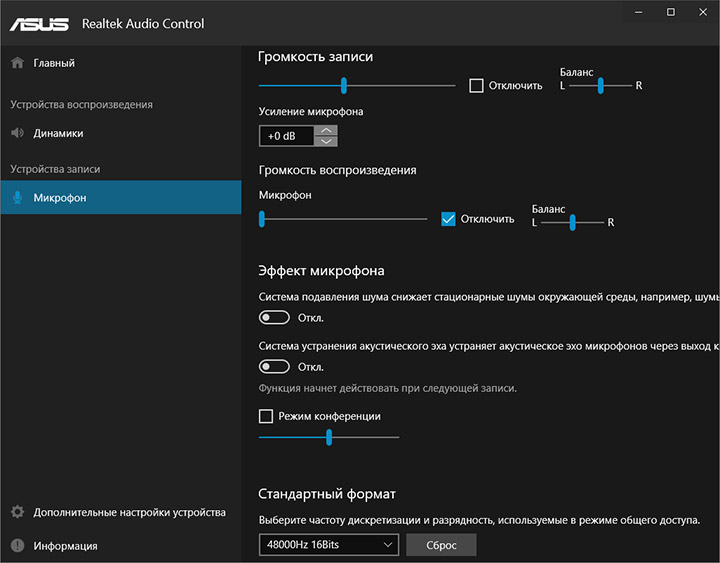Turn on the noise suppression toggle
Screen dimensions: 720x563
[x=274, y=318]
